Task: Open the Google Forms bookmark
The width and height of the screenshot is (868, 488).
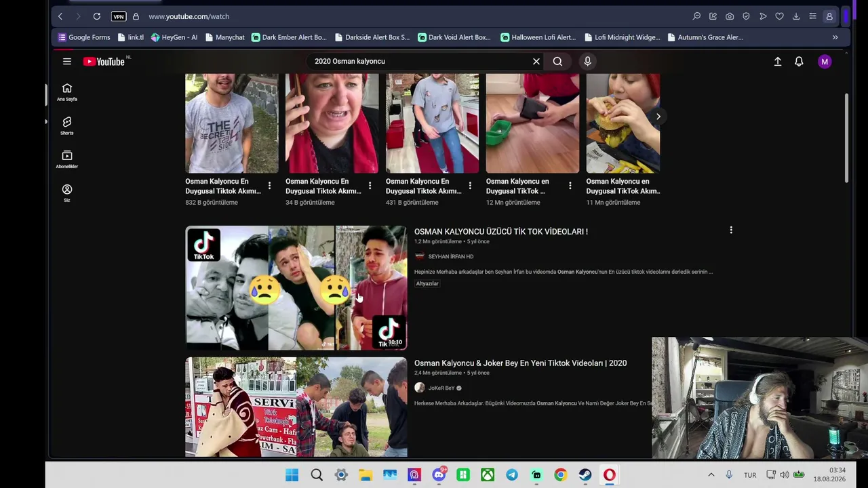Action: coord(84,37)
